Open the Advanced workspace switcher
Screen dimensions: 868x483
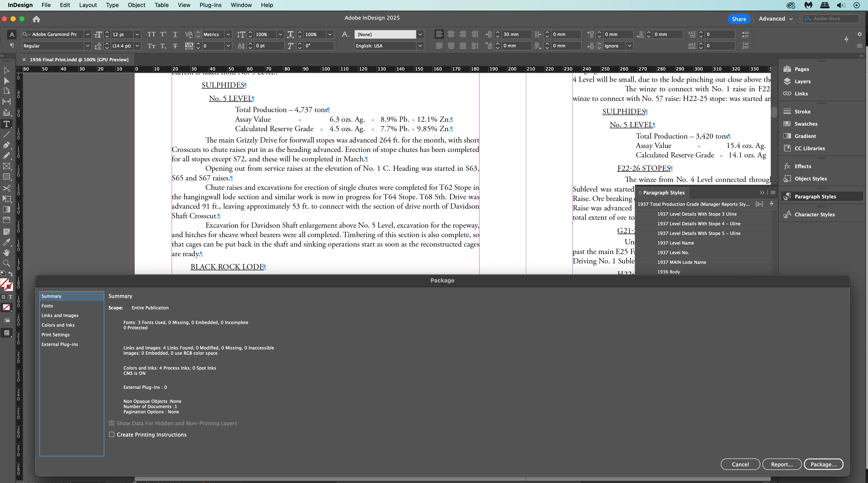click(775, 19)
